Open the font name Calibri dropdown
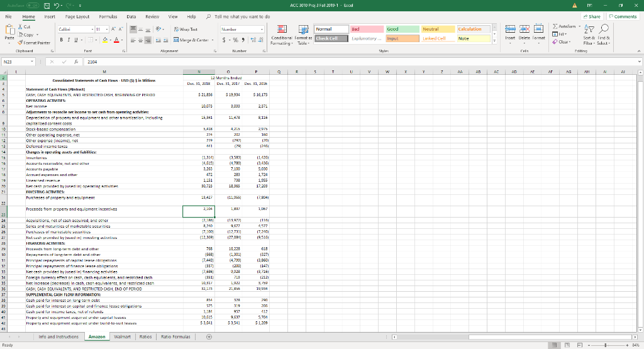644x349 pixels. (x=92, y=29)
